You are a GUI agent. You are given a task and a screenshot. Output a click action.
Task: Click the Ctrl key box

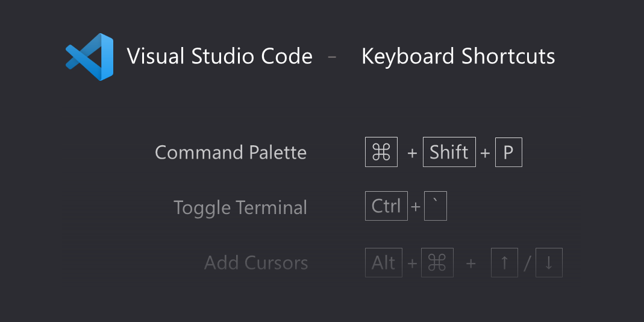pyautogui.click(x=386, y=206)
